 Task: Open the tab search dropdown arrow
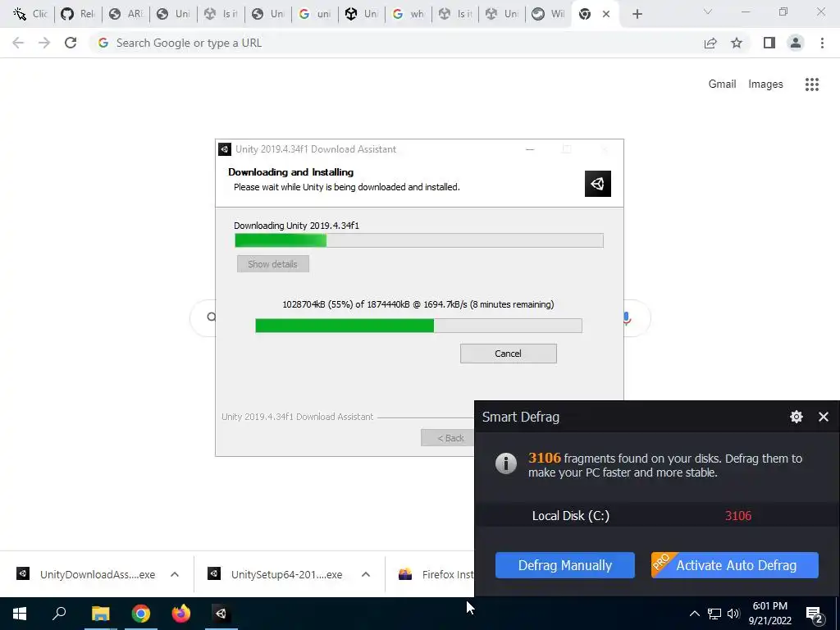(708, 11)
